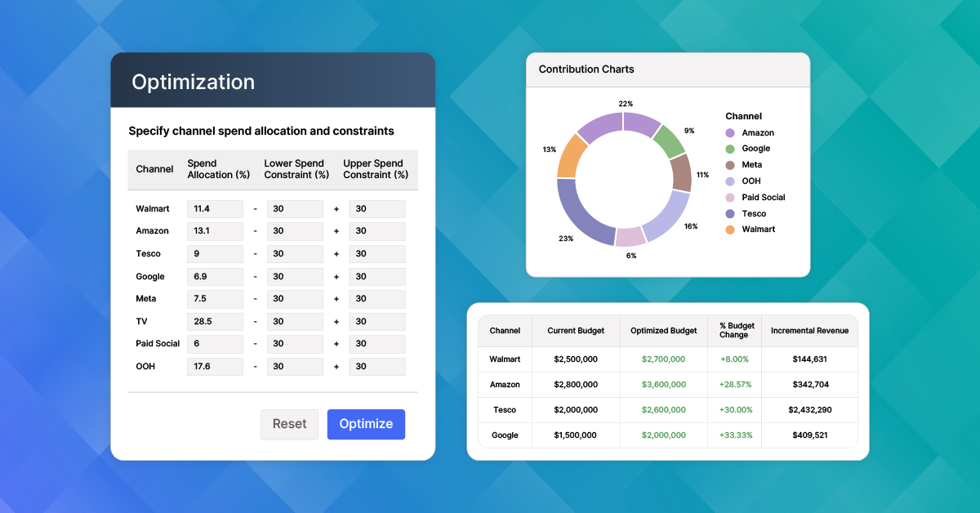Click the Tesco legend color dot
980x513 pixels.
coord(730,214)
